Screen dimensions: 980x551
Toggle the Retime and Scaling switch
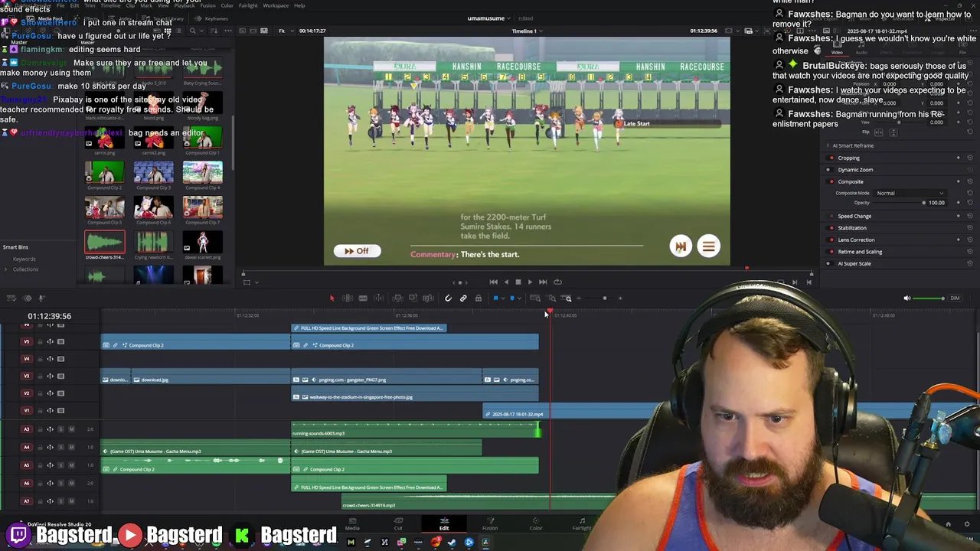point(831,252)
